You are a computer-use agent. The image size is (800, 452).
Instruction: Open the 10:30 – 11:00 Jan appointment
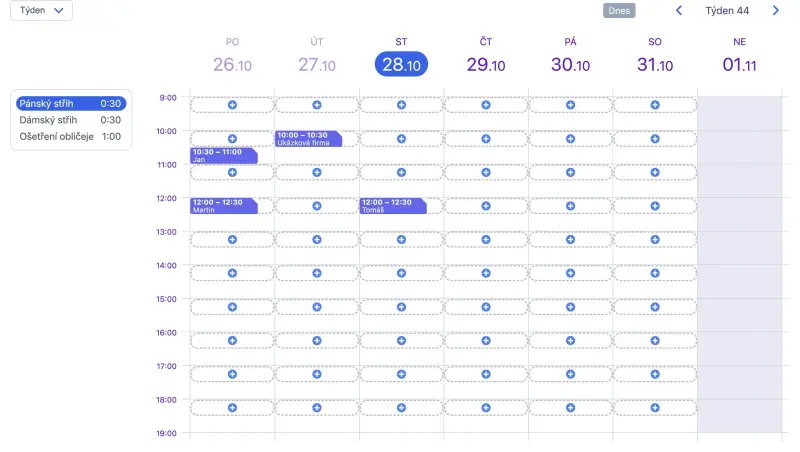224,156
